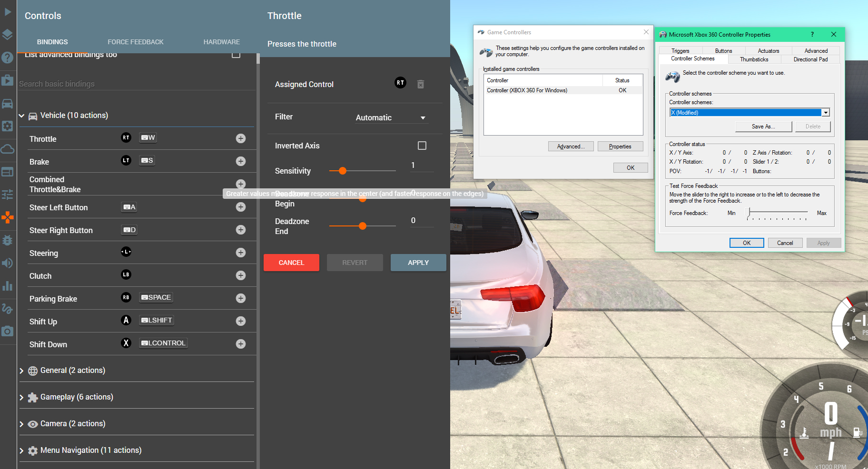Select Controller (XBOX 360 For Windows) row
The height and width of the screenshot is (469, 868).
point(563,90)
